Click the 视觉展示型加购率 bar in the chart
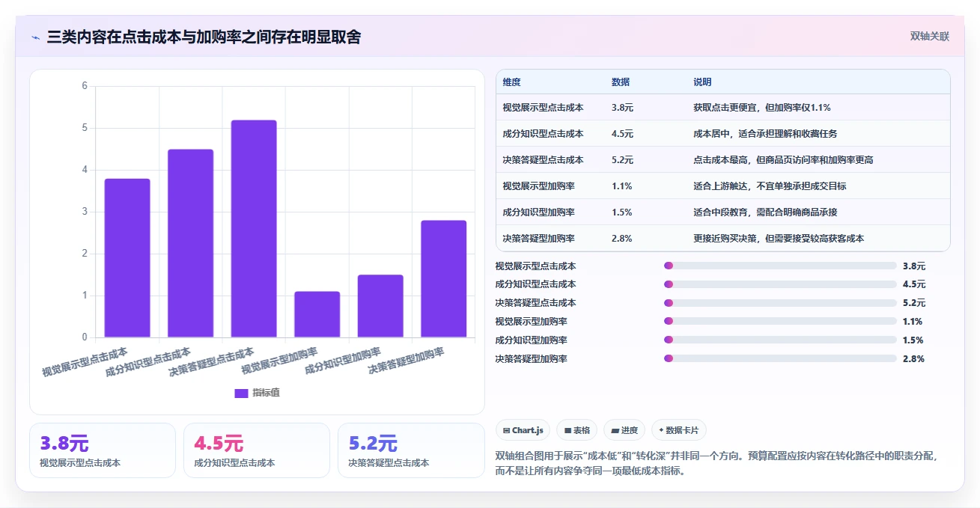The height and width of the screenshot is (508, 980). tap(317, 314)
